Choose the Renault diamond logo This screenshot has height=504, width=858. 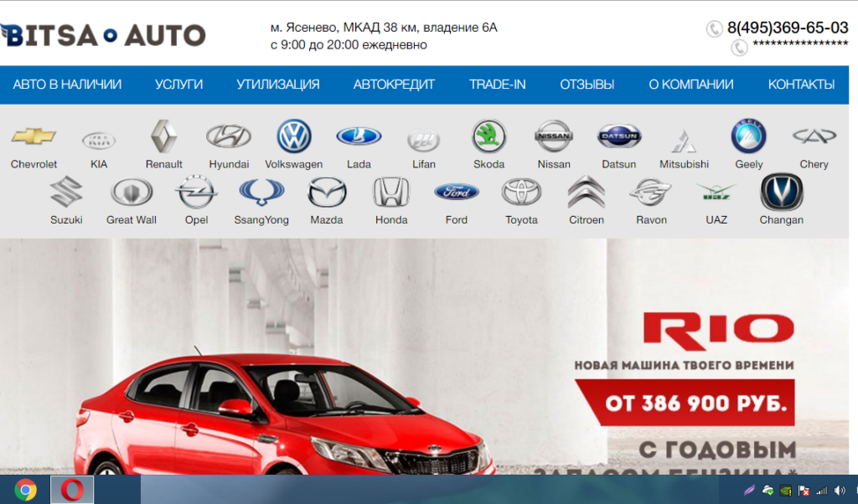(x=163, y=136)
